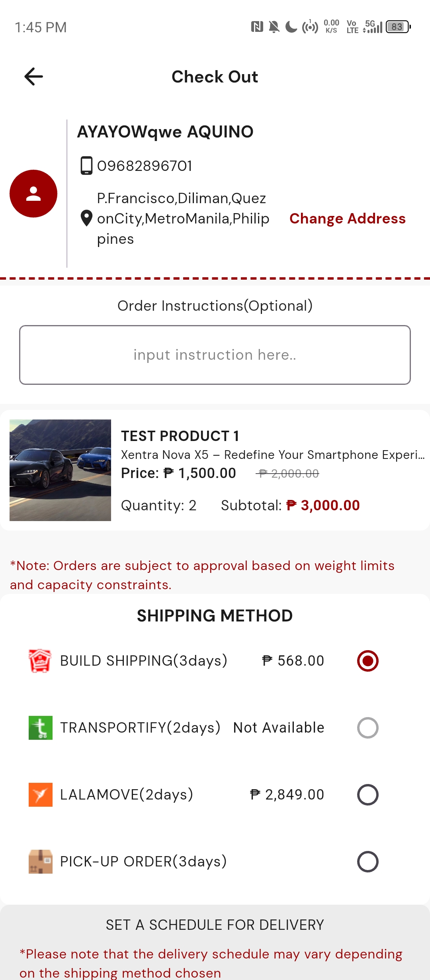
Task: Open the Test Product 1 car thumbnail
Action: (60, 470)
